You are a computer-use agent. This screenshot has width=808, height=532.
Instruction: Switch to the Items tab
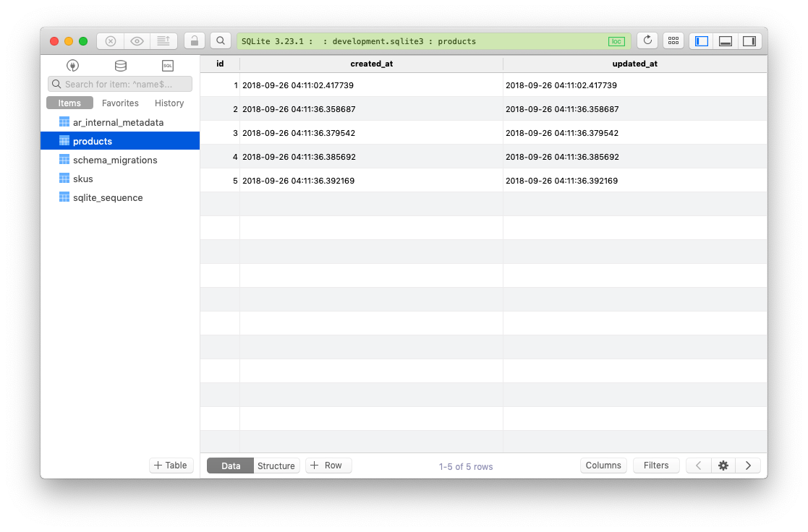click(x=69, y=103)
